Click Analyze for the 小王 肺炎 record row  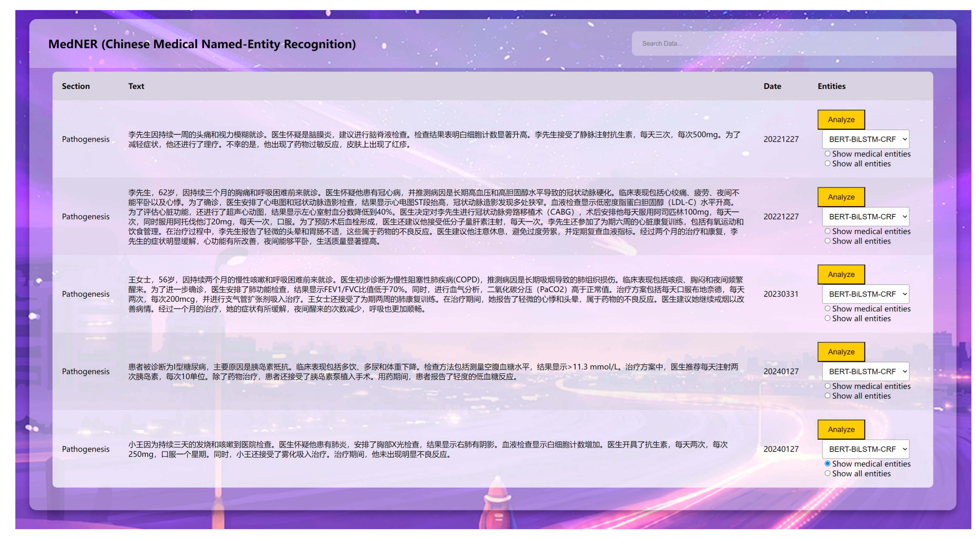coord(841,430)
